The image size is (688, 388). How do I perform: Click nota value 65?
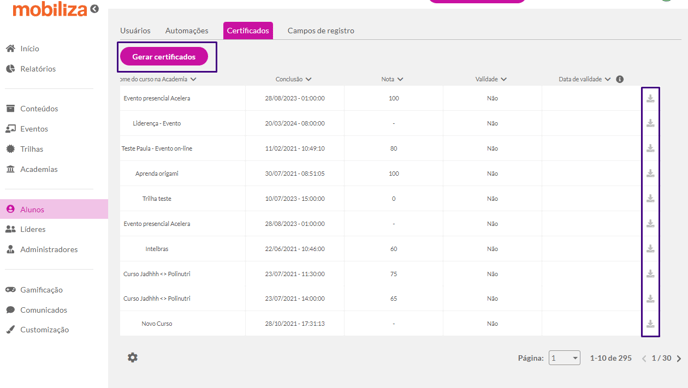[394, 299]
